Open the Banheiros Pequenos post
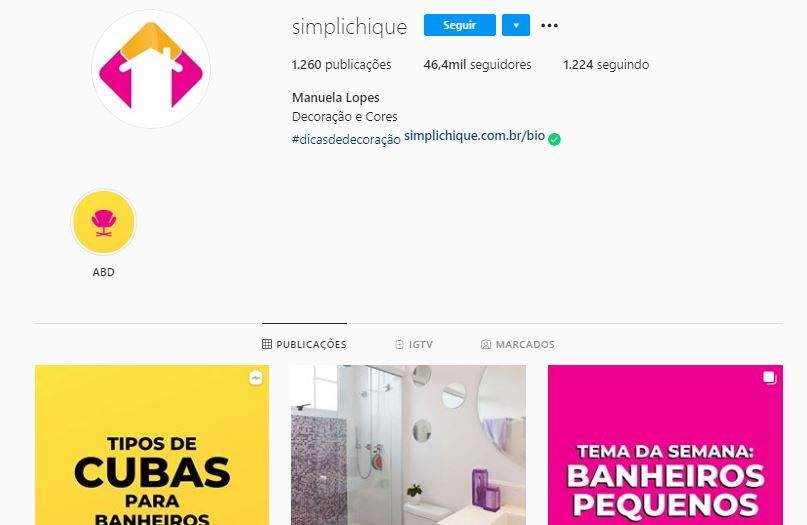Viewport: 807px width, 525px height. 665,445
